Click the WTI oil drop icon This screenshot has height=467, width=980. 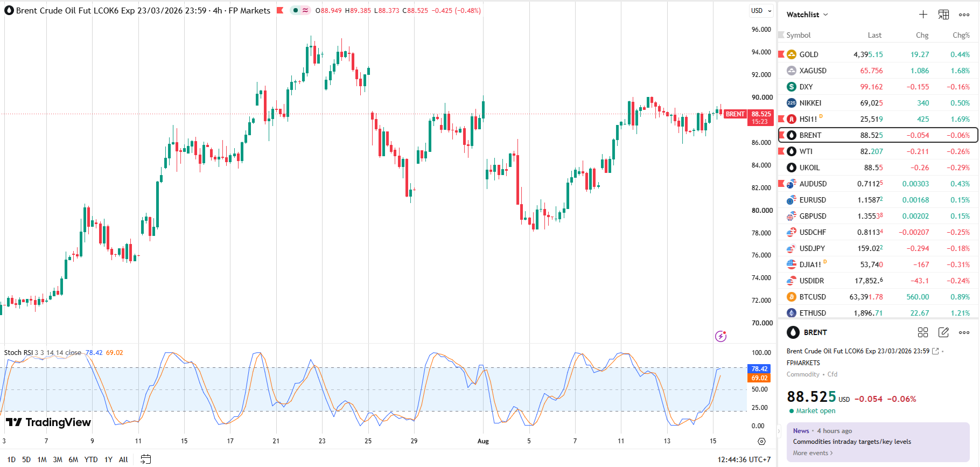point(792,151)
